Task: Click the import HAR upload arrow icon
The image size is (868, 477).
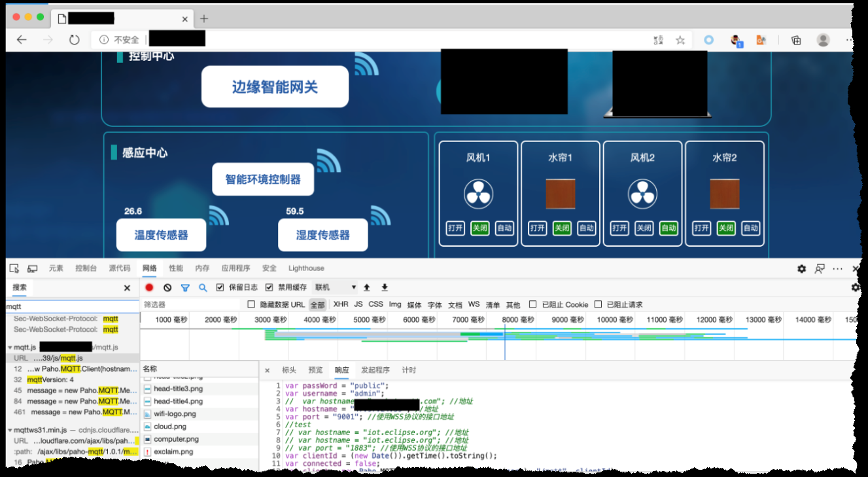Action: tap(366, 287)
